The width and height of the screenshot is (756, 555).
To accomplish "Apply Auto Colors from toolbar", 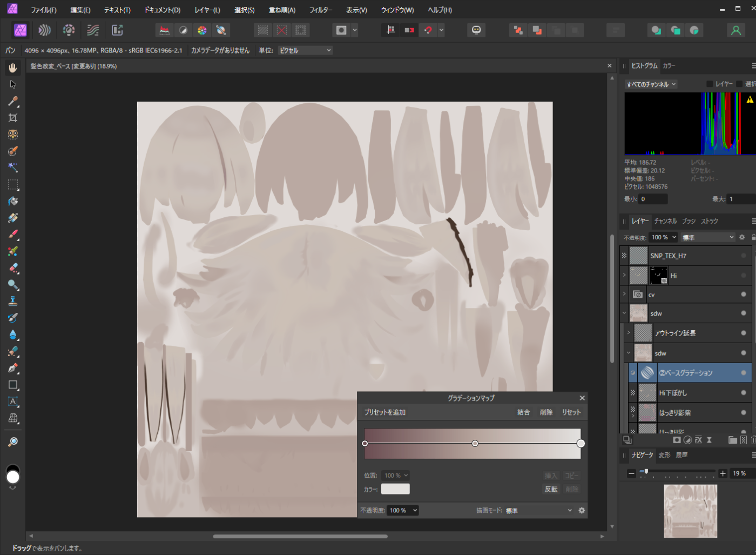I will [x=202, y=30].
